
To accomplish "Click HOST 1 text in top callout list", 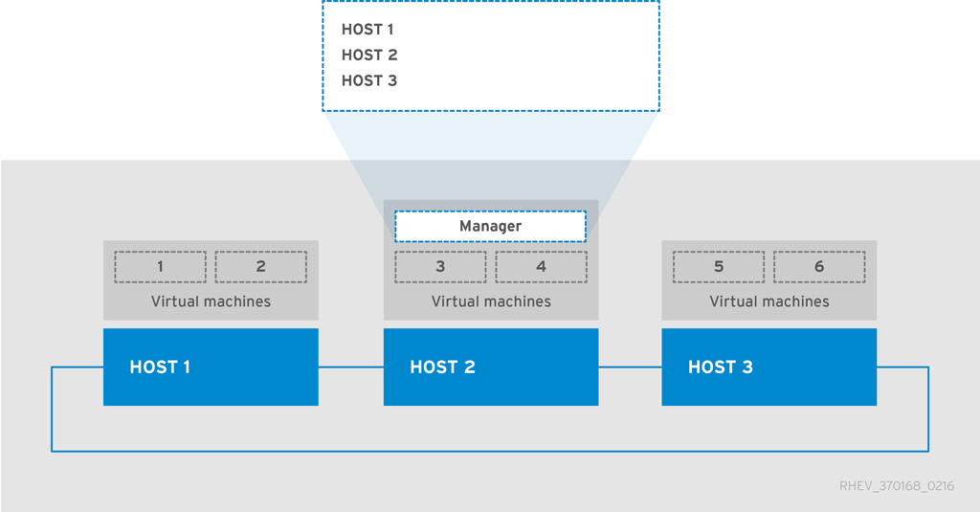I will [x=367, y=30].
